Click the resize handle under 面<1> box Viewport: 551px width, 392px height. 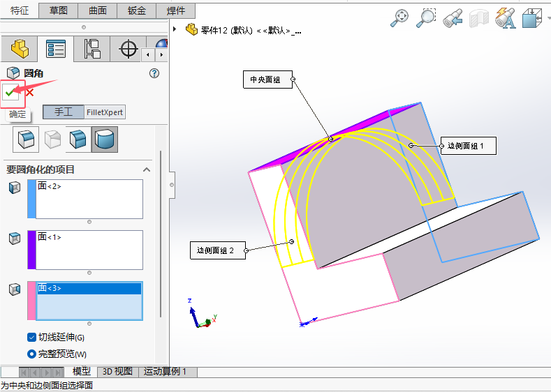tap(89, 273)
